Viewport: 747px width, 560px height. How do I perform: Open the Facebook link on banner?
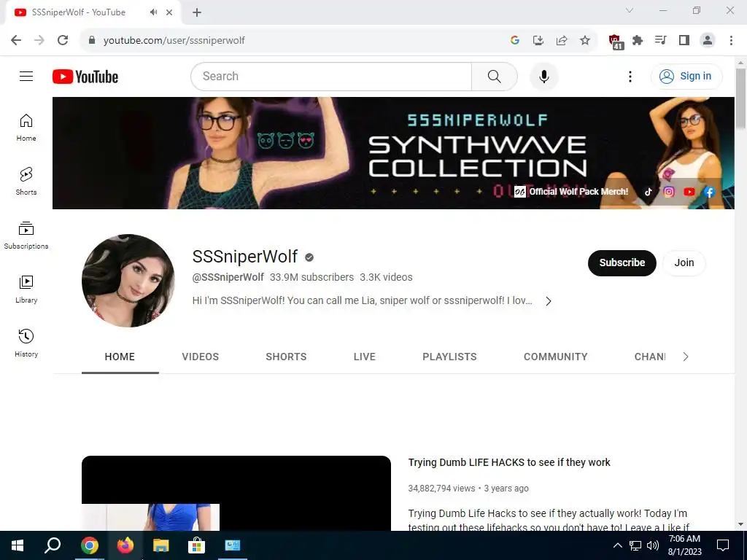click(709, 192)
